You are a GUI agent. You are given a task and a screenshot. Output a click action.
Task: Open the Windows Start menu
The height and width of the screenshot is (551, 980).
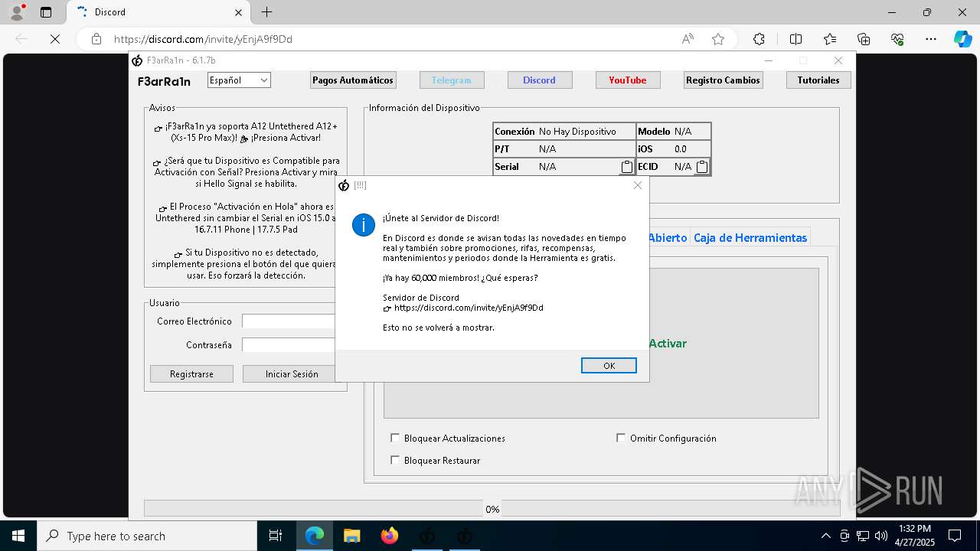(18, 536)
